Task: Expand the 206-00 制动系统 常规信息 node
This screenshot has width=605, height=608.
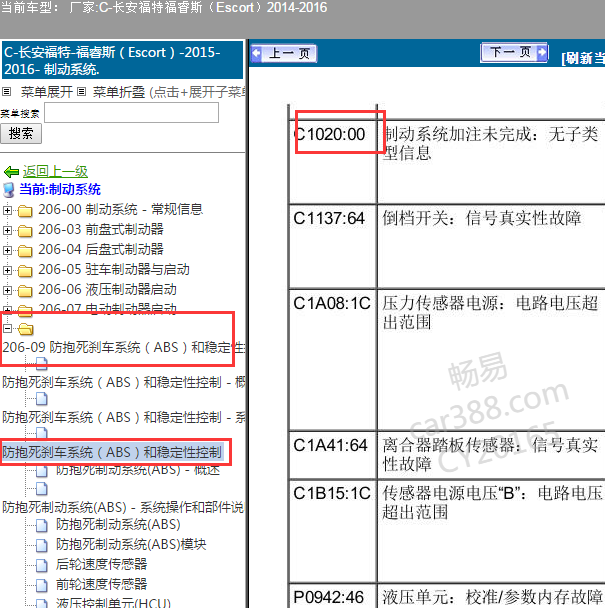Action: 7,210
